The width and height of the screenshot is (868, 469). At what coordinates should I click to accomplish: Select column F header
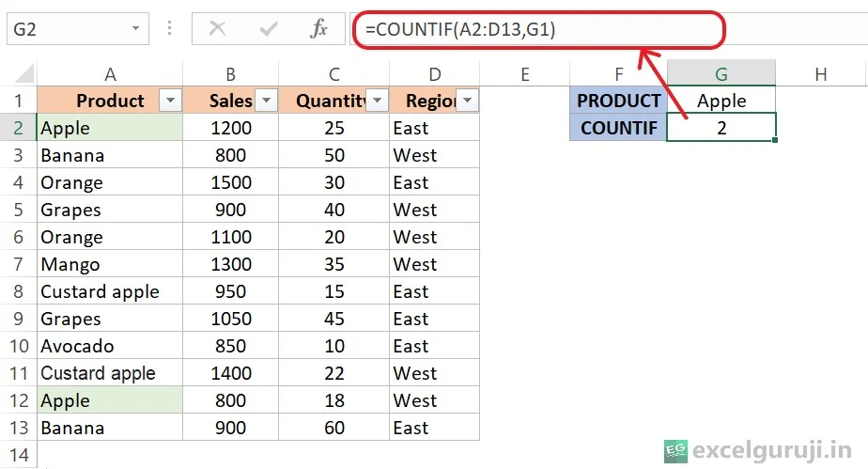[x=618, y=73]
